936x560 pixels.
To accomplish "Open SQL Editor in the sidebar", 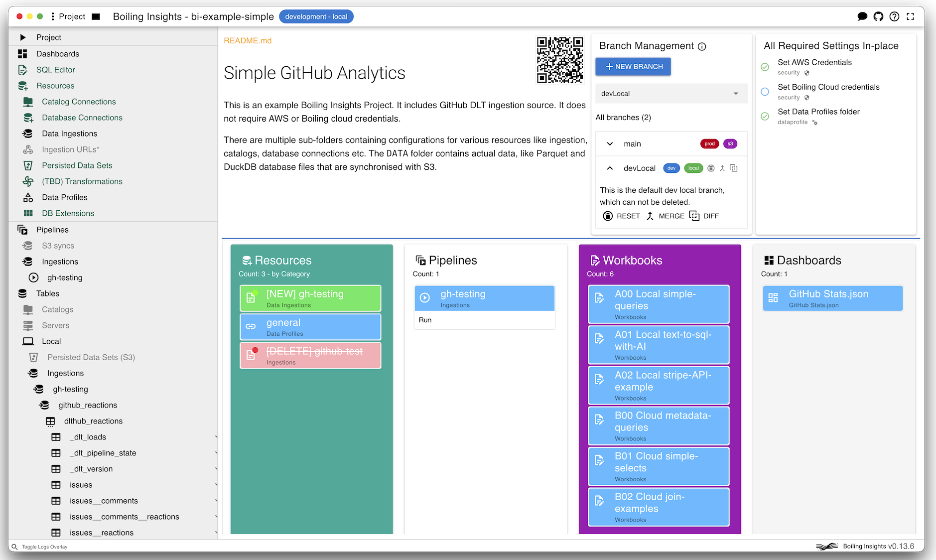I will point(55,70).
